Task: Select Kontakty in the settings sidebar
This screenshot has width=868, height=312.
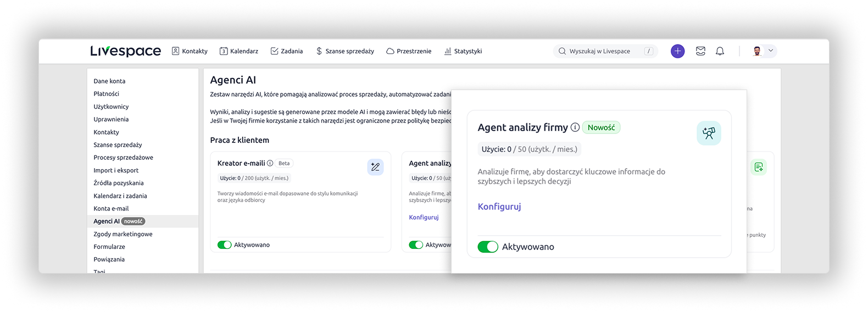Action: tap(107, 132)
